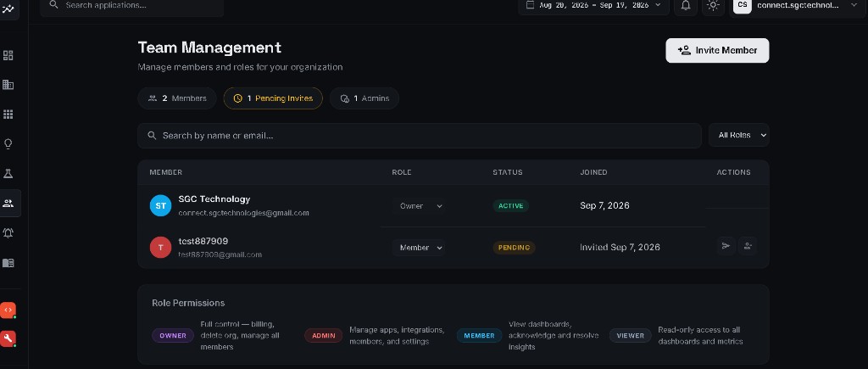The width and height of the screenshot is (868, 369).
Task: Focus the Search applications field
Action: (131, 6)
